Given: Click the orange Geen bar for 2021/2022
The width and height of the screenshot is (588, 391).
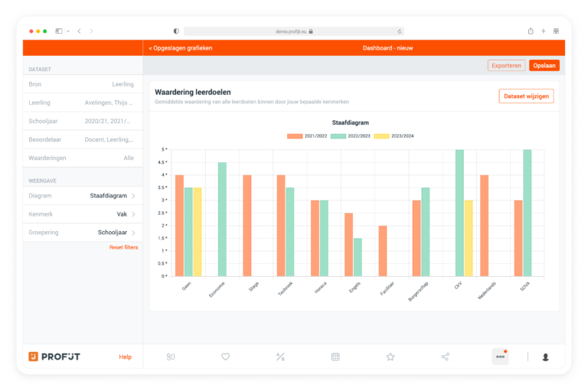Looking at the screenshot, I should pyautogui.click(x=179, y=226).
